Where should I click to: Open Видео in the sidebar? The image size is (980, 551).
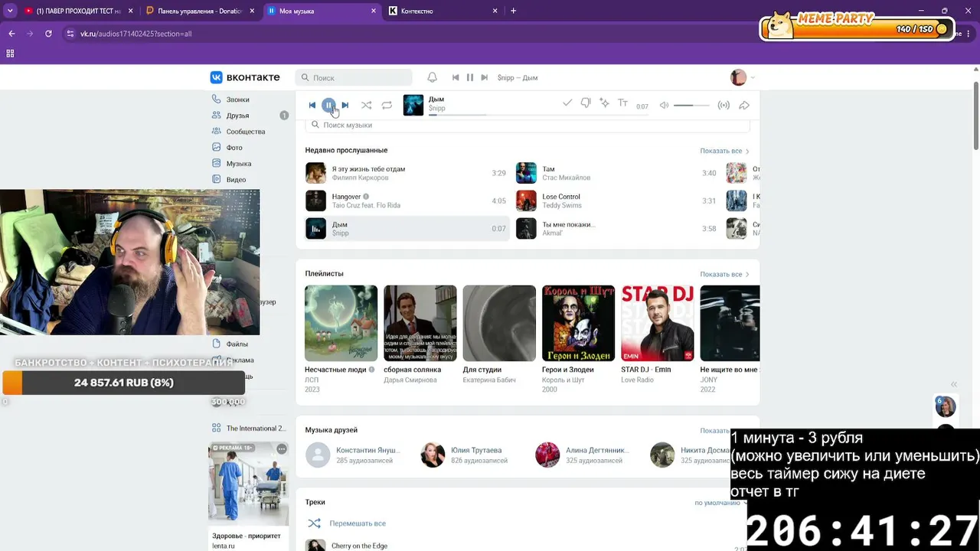(236, 180)
